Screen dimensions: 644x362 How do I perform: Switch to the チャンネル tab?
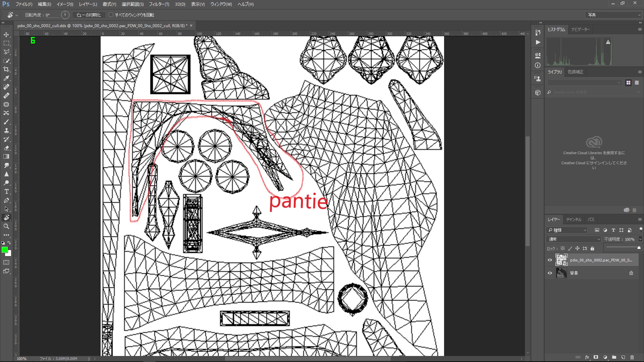574,220
